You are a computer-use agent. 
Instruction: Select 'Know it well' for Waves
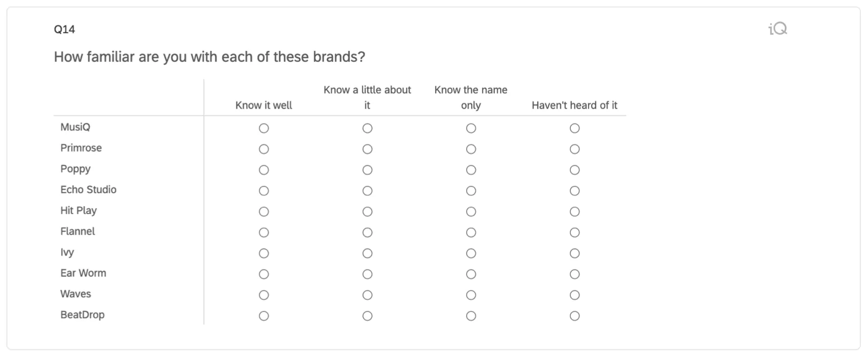click(x=264, y=295)
